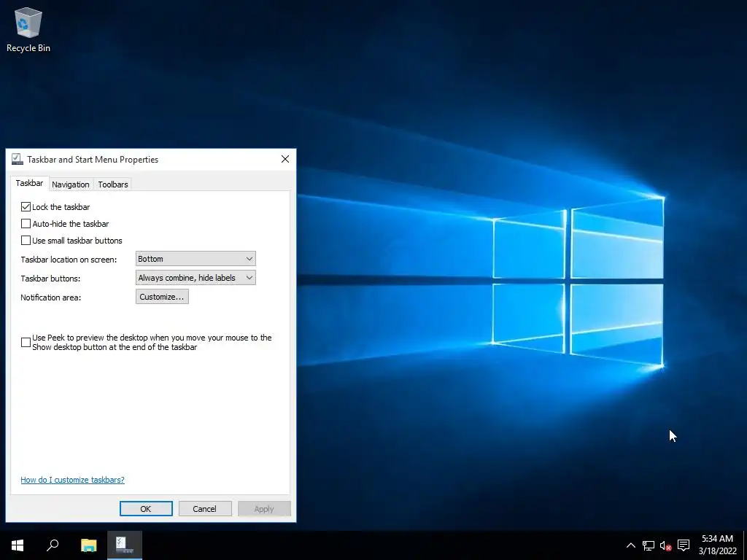Screen dimensions: 747x560
Task: Click the Taskbar and Start Menu Properties title
Action: coord(93,160)
